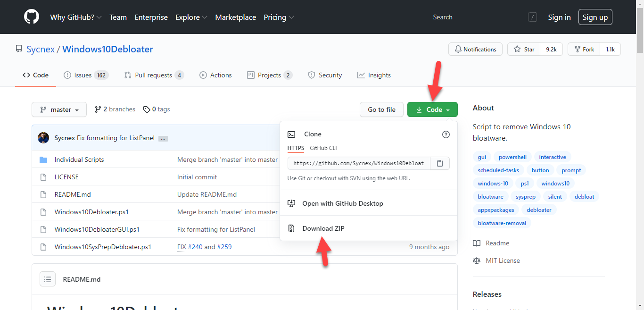Viewport: 644px width, 310px height.
Task: Click the powershell topic tag
Action: 512,157
